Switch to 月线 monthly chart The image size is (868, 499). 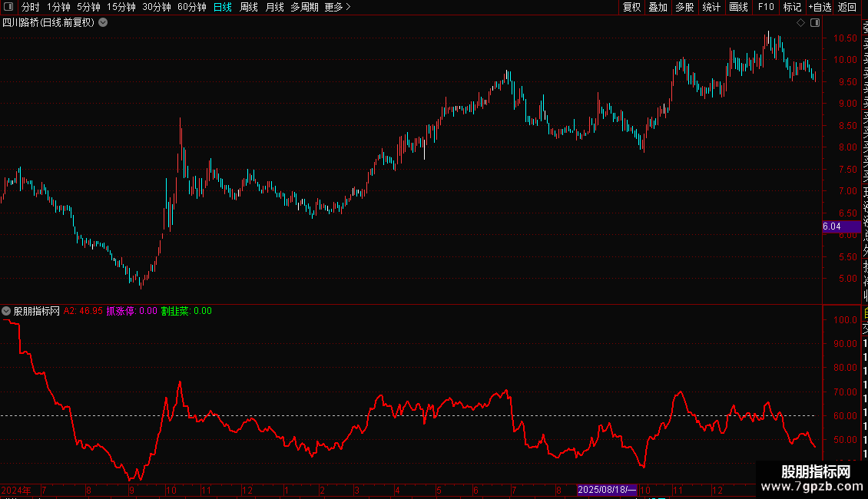(274, 7)
